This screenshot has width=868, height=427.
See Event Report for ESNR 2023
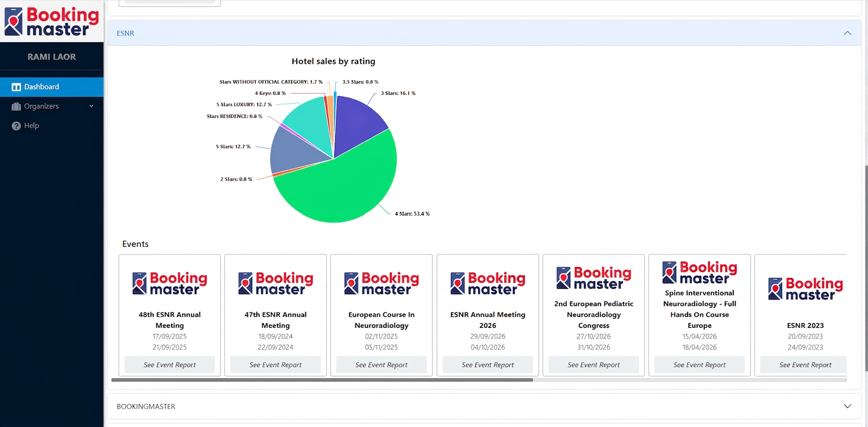point(803,365)
